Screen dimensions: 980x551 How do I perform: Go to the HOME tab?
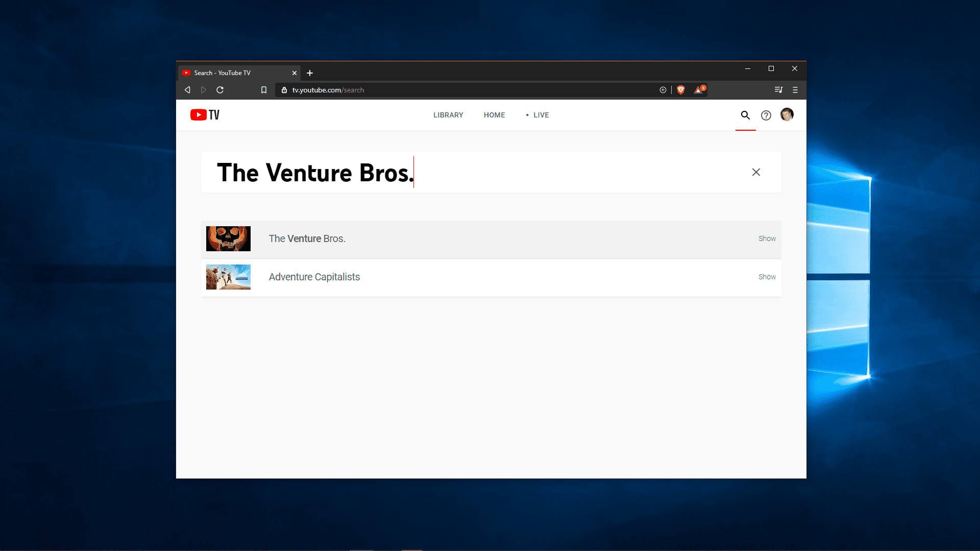tap(494, 115)
